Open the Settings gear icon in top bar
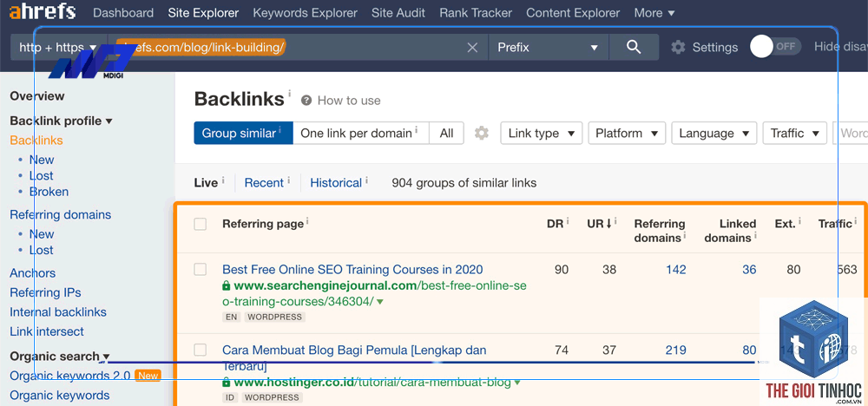The width and height of the screenshot is (868, 406). (678, 47)
